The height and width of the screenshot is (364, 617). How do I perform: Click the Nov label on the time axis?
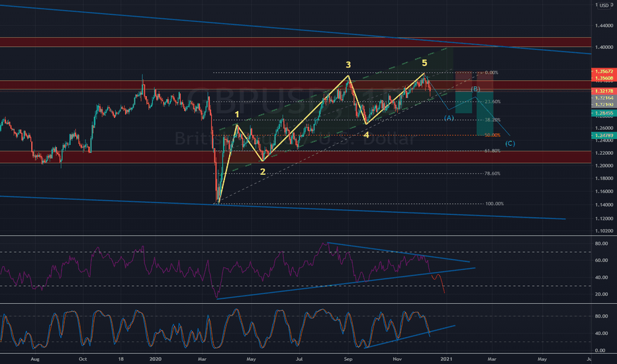[397, 359]
